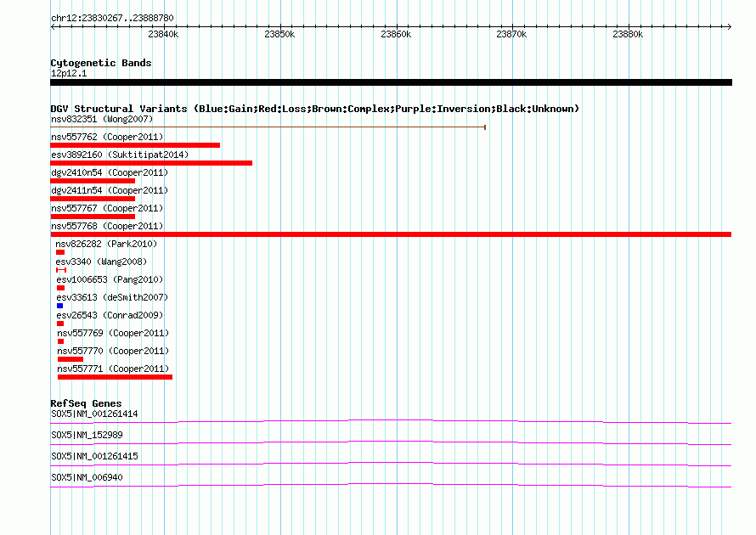Open variant nsv557767 (Cooper2011) label
The width and height of the screenshot is (756, 535).
click(x=107, y=208)
